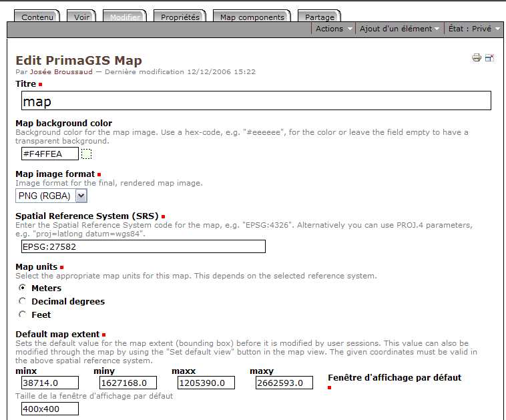Viewport: 506px width, 420px height.
Task: Select the Feet map unit
Action: click(23, 314)
